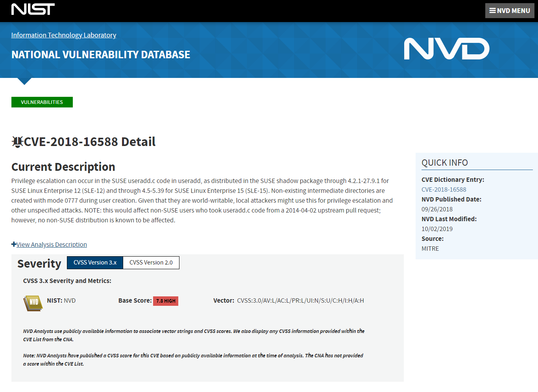The height and width of the screenshot is (392, 538).
Task: Click the bug icon beside CVE-2018-16588 Detail
Action: 17,142
